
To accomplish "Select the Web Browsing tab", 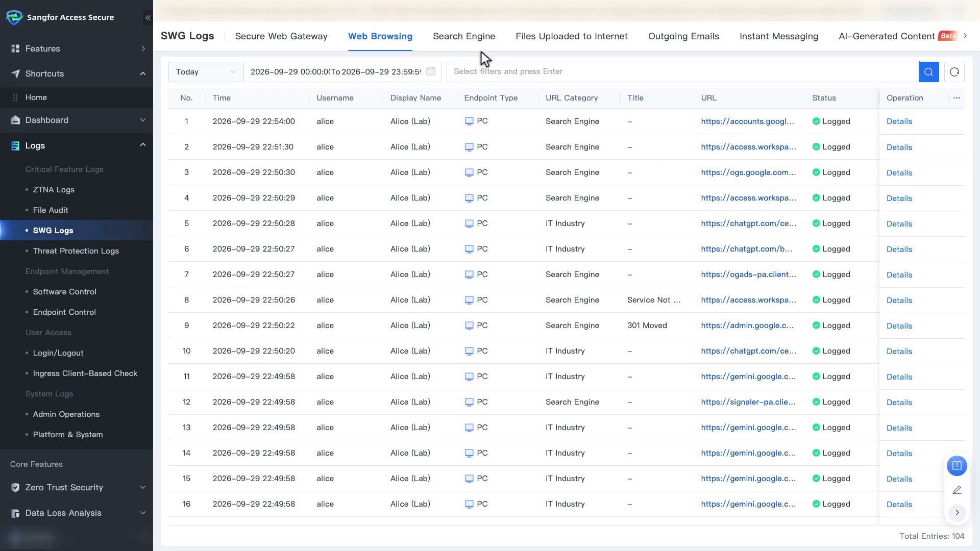I will point(380,36).
